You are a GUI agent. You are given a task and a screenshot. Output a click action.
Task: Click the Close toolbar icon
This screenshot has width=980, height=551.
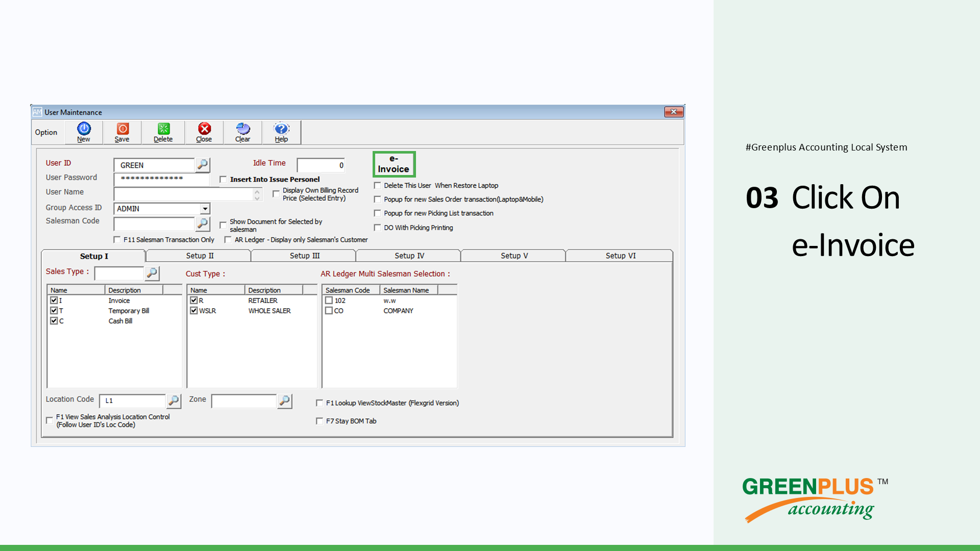click(x=204, y=132)
